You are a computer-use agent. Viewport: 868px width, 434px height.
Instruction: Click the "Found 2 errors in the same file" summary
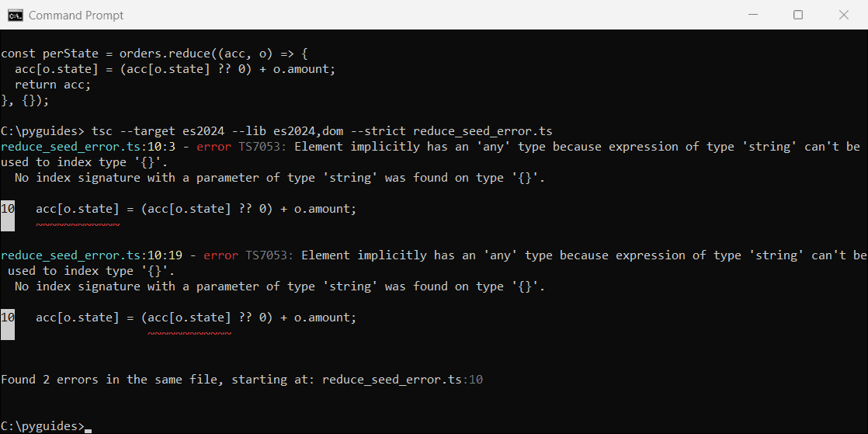(242, 379)
